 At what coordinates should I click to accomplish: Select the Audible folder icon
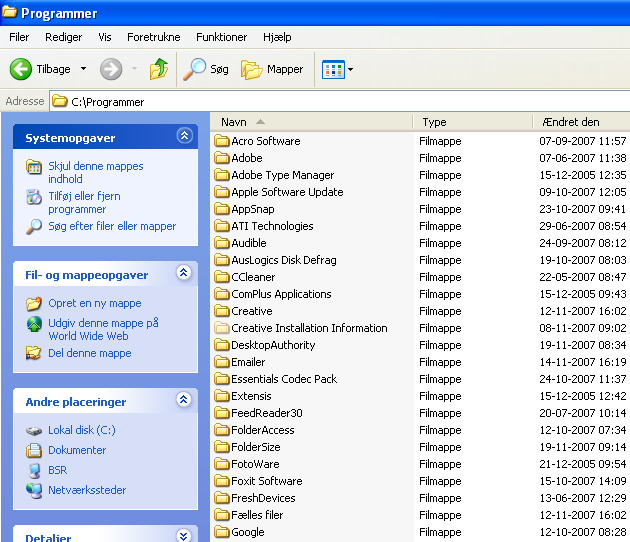click(x=221, y=243)
